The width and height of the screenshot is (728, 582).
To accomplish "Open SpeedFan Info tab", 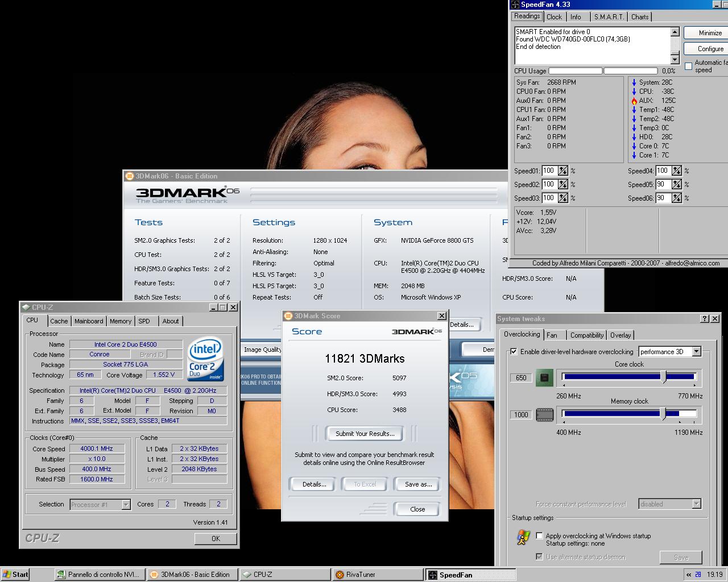I will [576, 17].
